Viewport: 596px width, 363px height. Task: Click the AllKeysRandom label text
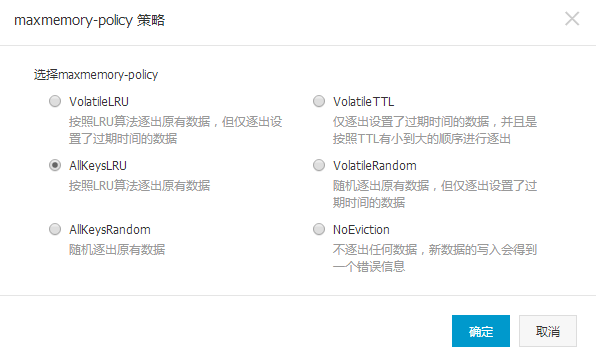(110, 230)
